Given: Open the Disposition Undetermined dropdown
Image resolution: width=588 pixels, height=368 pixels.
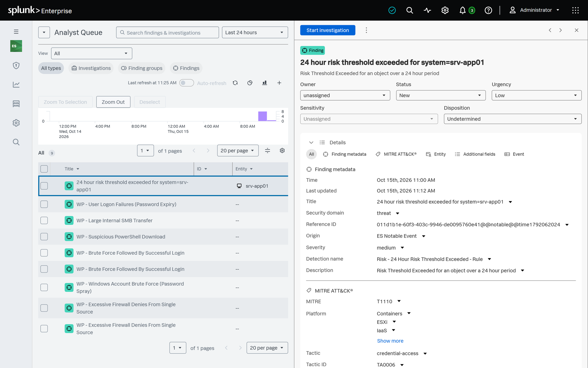Looking at the screenshot, I should point(513,119).
